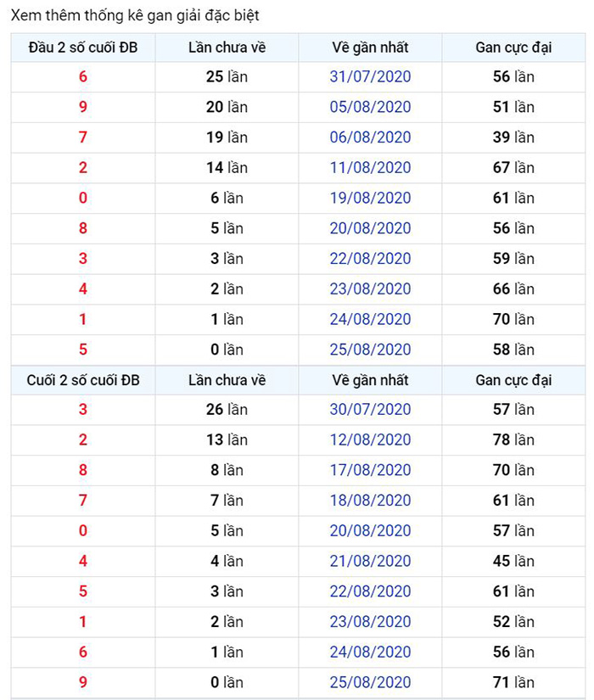
Task: Click the 06/08/2020 date link
Action: pos(370,137)
